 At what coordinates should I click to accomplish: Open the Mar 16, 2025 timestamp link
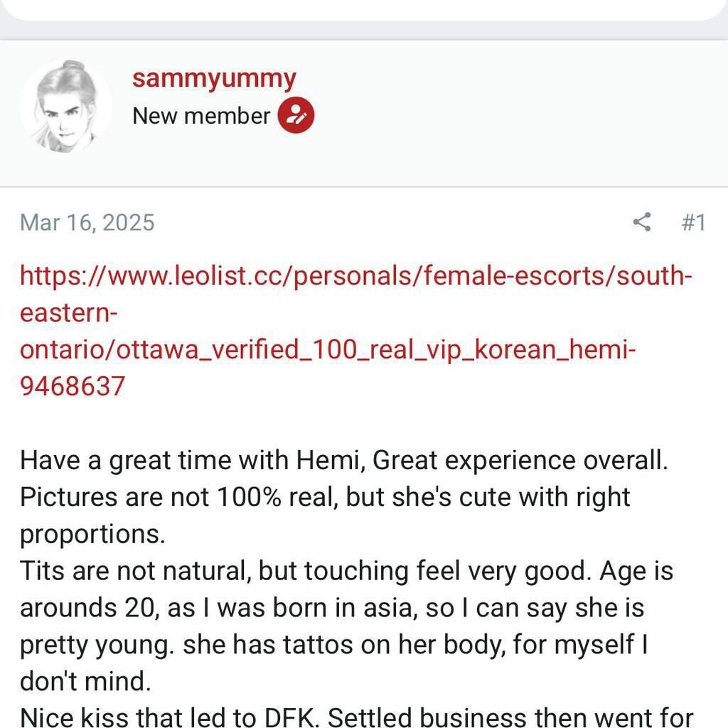click(x=89, y=223)
